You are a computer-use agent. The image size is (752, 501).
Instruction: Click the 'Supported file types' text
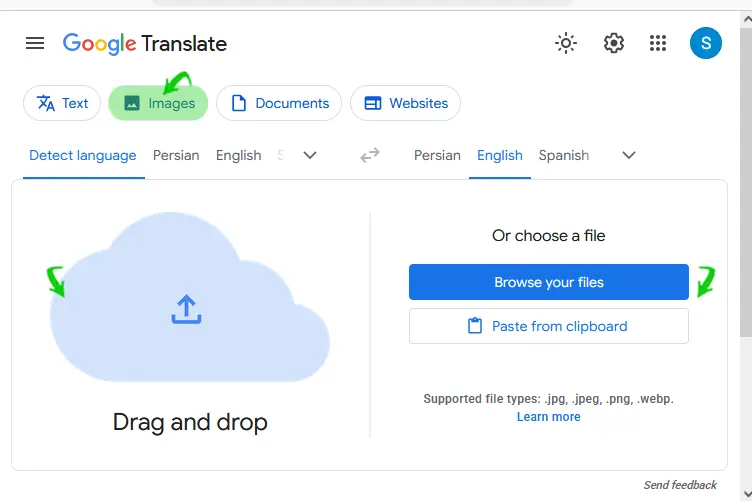pos(549,399)
